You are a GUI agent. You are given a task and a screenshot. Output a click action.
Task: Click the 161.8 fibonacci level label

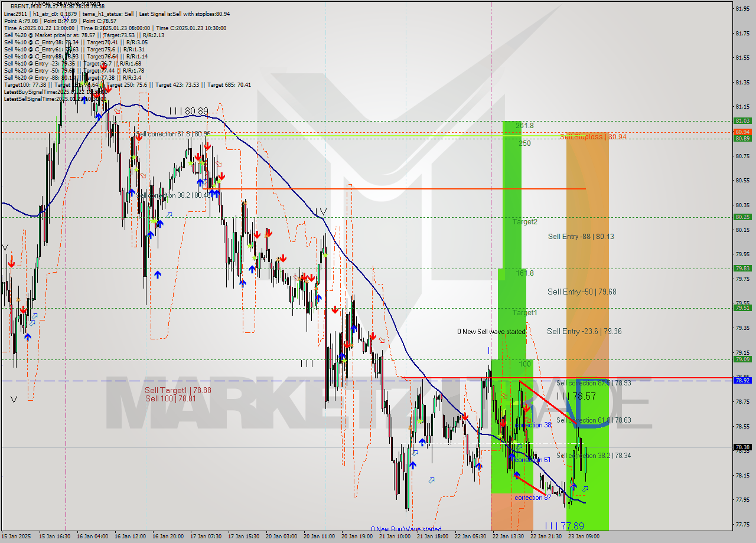pyautogui.click(x=524, y=273)
